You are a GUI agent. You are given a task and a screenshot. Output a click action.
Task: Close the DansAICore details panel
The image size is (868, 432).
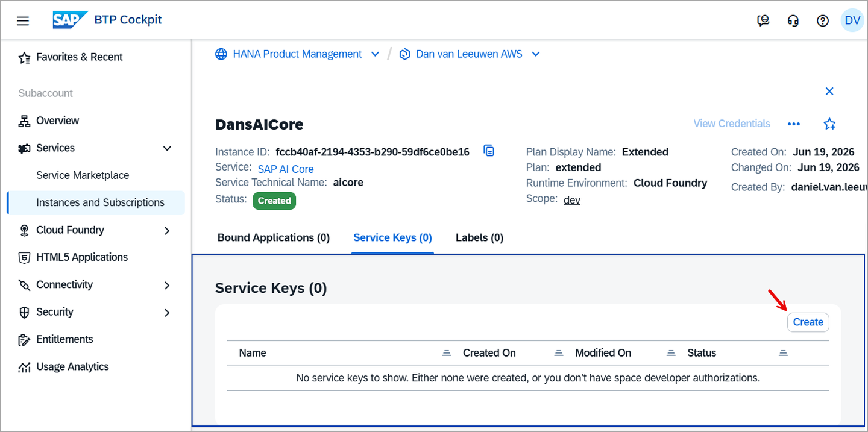point(829,91)
